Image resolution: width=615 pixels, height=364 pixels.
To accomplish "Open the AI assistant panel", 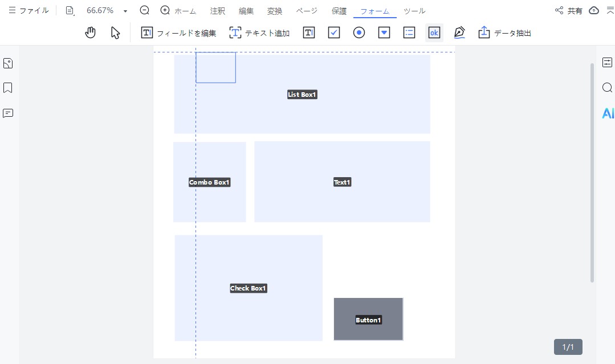I will coord(608,113).
